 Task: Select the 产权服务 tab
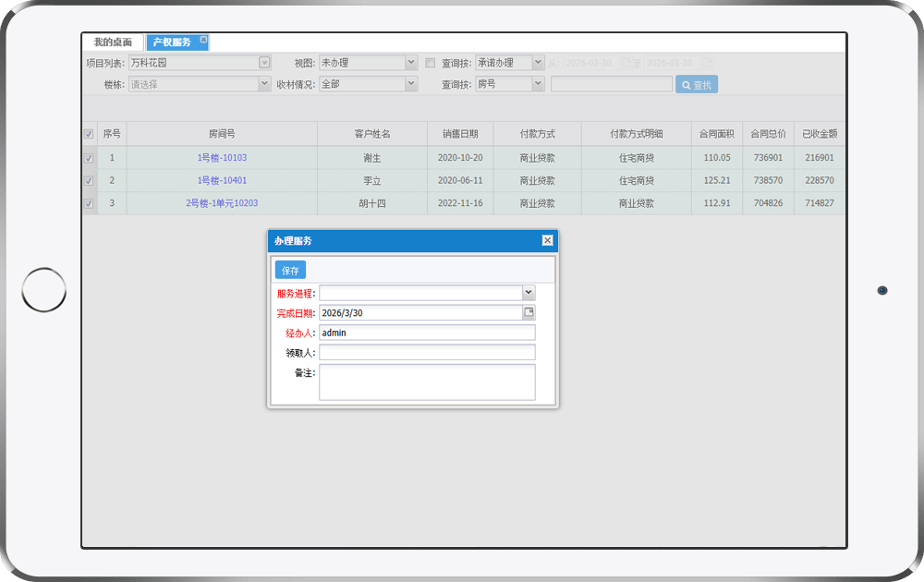click(x=172, y=42)
